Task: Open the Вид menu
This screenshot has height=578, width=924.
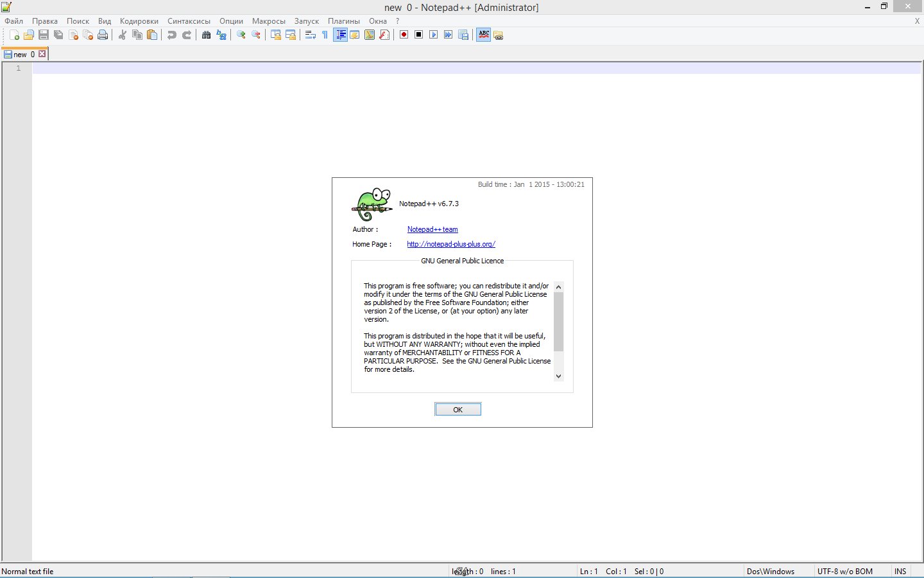Action: click(x=105, y=21)
